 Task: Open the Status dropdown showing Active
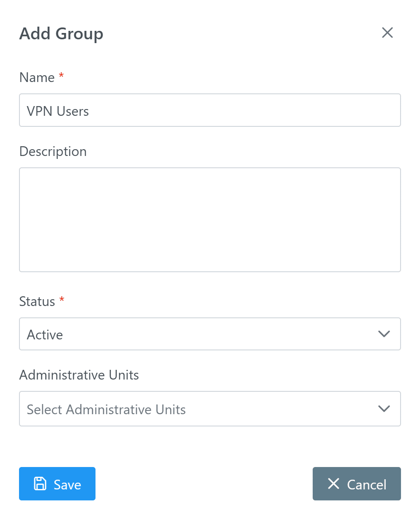(210, 334)
